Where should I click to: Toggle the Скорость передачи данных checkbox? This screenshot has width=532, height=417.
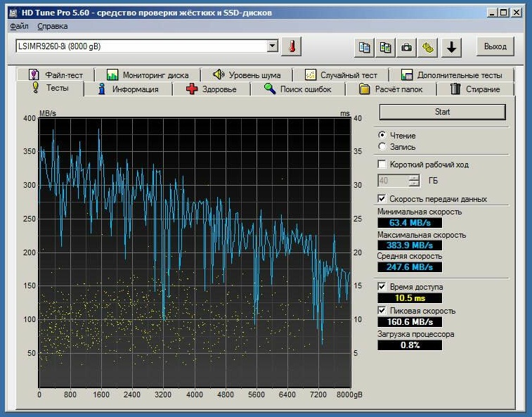382,199
